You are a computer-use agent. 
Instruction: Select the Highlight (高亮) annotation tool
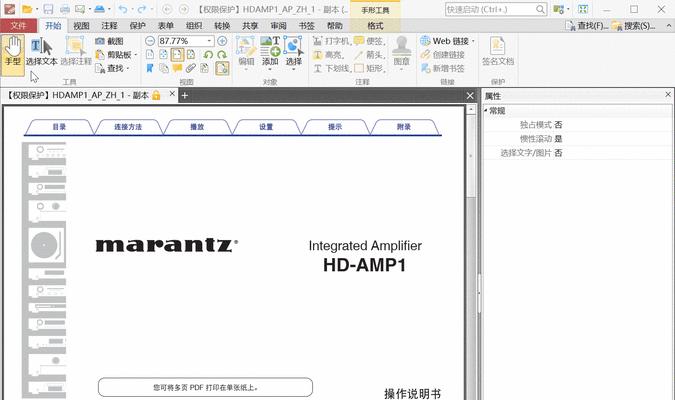328,55
